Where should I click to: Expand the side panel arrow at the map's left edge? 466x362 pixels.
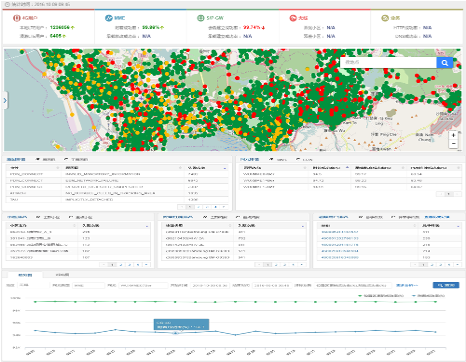pyautogui.click(x=5, y=100)
